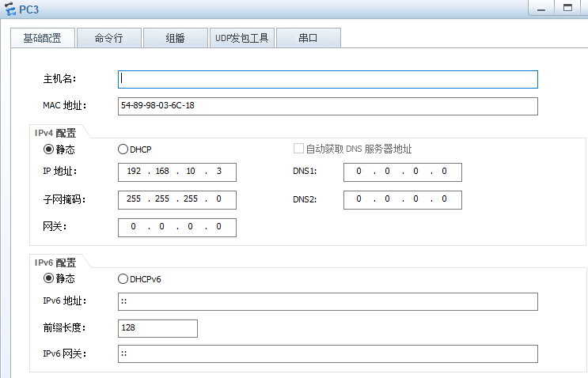This screenshot has height=378, width=588.
Task: Open the UDP发包工具 tab
Action: click(242, 38)
